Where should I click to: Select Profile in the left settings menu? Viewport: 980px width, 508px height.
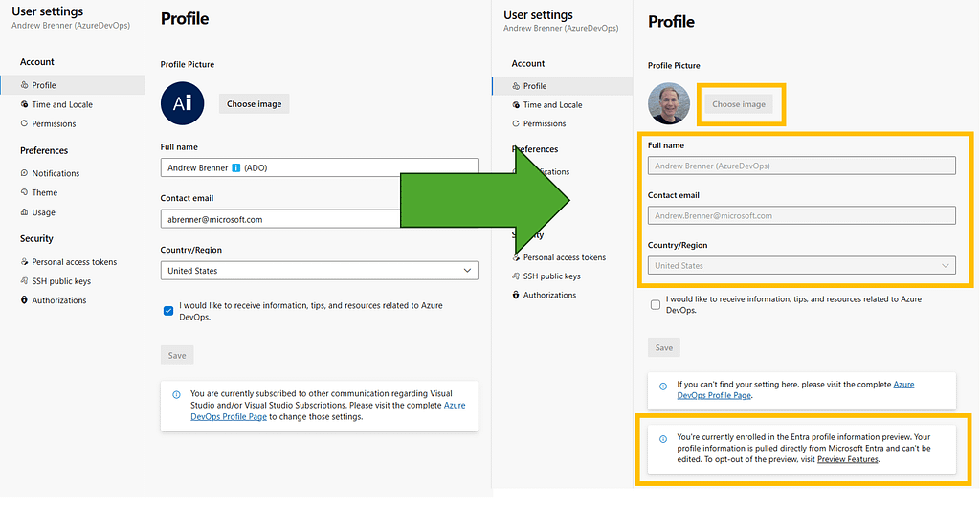click(x=44, y=85)
